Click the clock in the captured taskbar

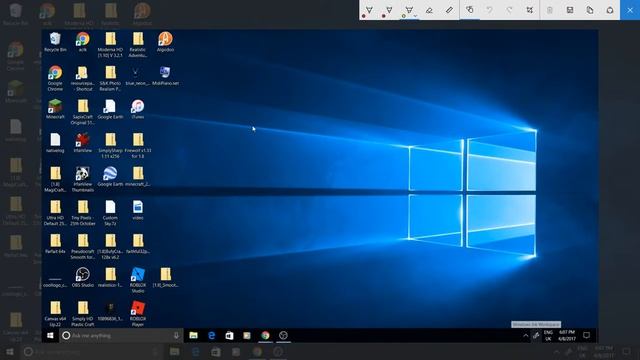pos(567,336)
